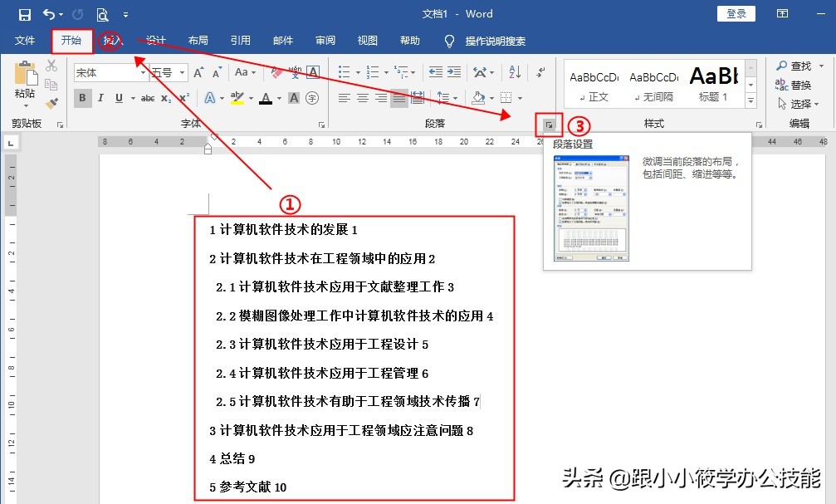Open the 五号 font size dropdown
The image size is (836, 504).
[182, 71]
